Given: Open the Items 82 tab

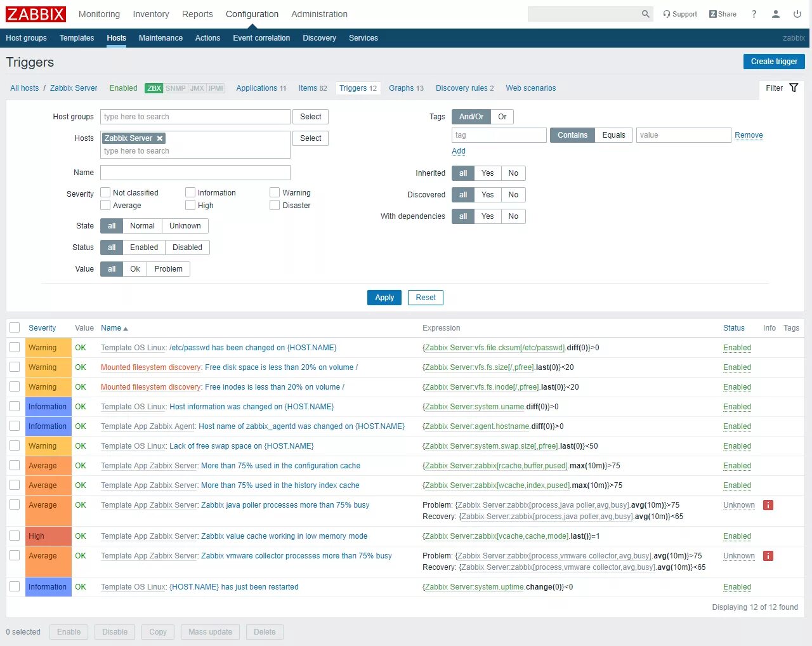Looking at the screenshot, I should pyautogui.click(x=313, y=88).
